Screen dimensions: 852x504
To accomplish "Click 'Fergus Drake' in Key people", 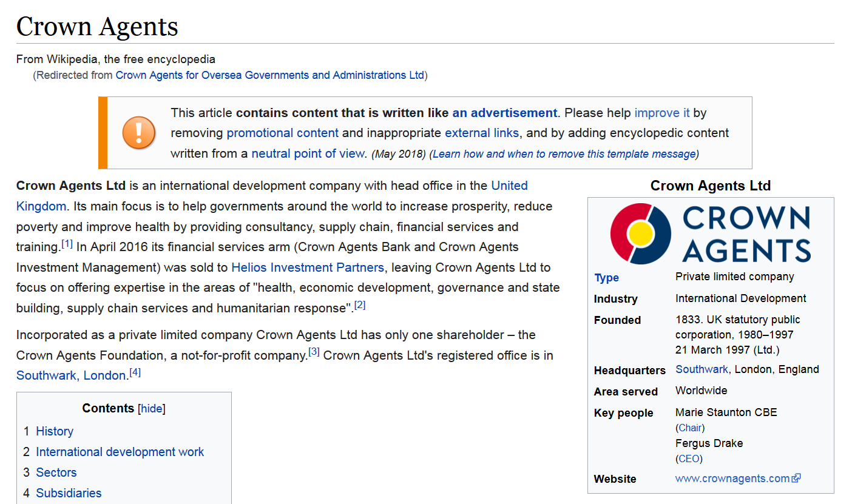I will pos(709,443).
